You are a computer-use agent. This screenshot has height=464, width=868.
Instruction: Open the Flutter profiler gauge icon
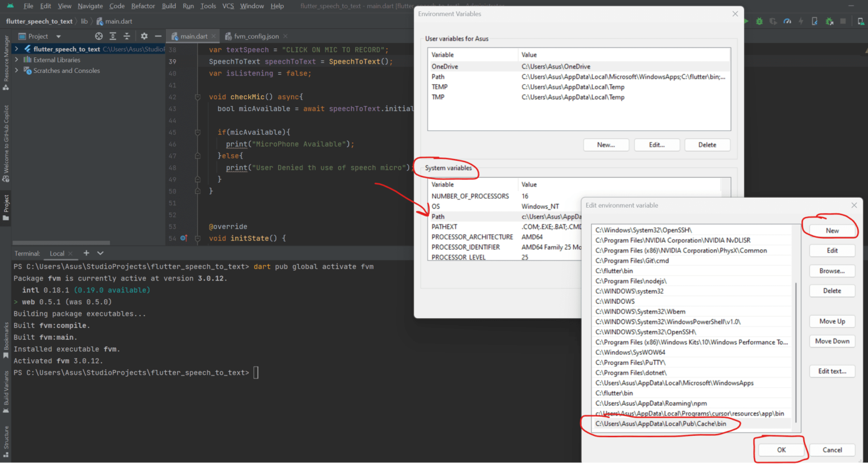pos(788,21)
